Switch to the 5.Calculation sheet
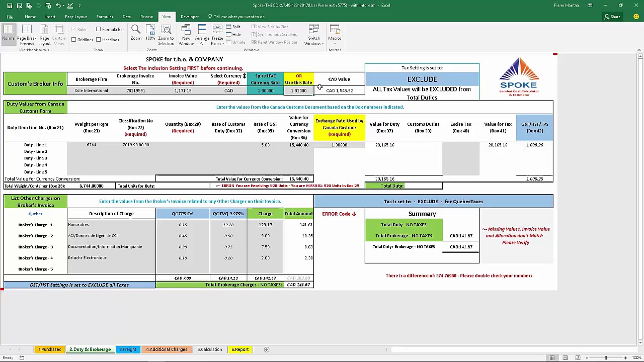644x362 pixels. coord(209,349)
